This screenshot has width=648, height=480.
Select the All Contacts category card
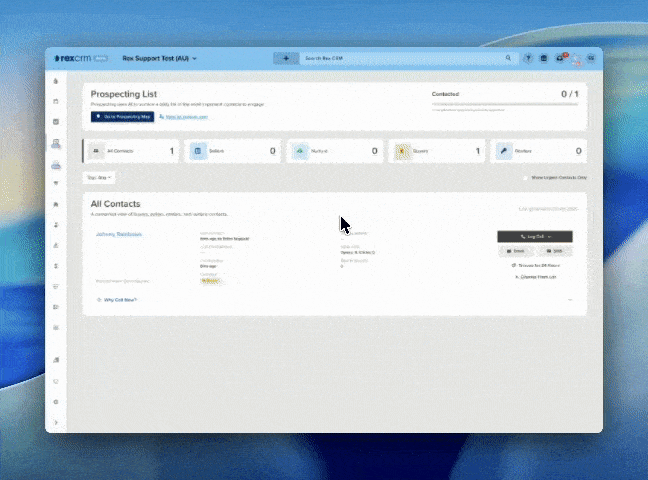(x=131, y=151)
